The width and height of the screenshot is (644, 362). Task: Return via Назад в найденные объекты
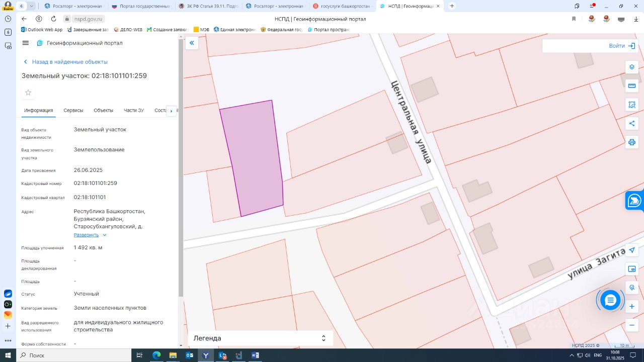66,62
